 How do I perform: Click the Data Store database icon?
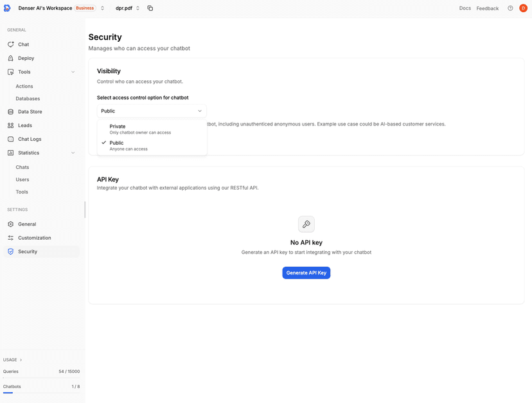click(x=10, y=111)
